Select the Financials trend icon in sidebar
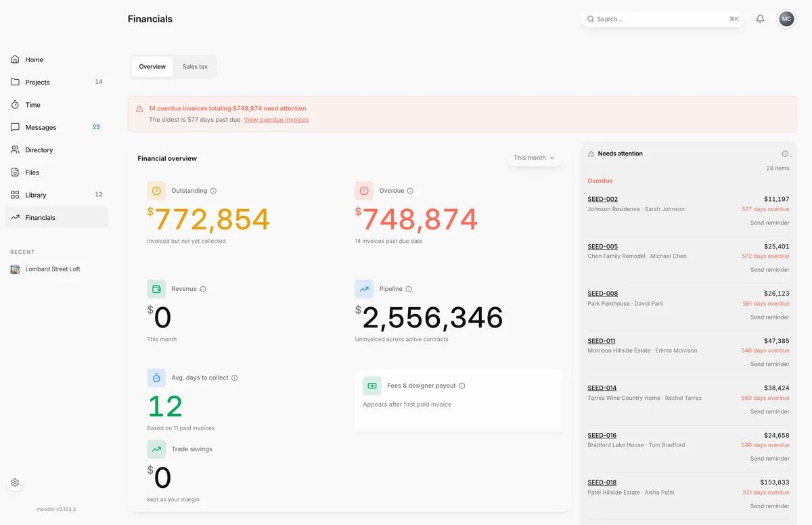The image size is (812, 525). point(15,217)
